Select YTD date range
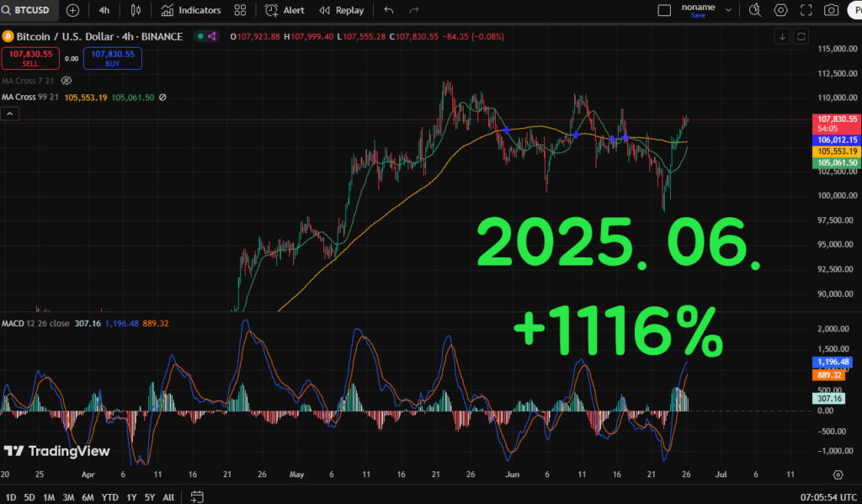862x504 pixels. coord(110,497)
